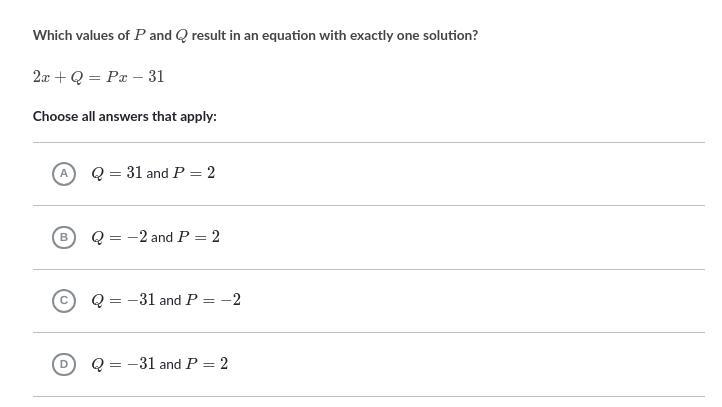Click the equation 2x + Q = Px − 31

pos(98,76)
